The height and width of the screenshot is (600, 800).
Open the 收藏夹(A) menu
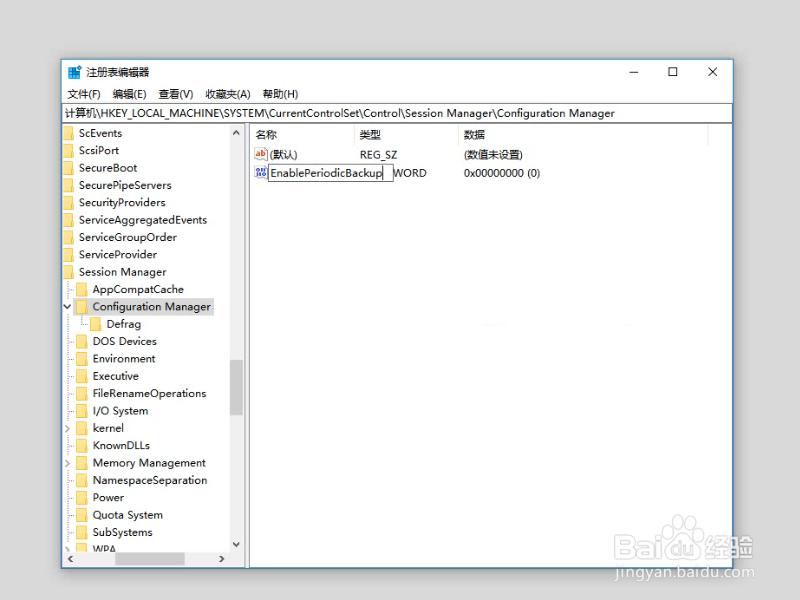(226, 93)
